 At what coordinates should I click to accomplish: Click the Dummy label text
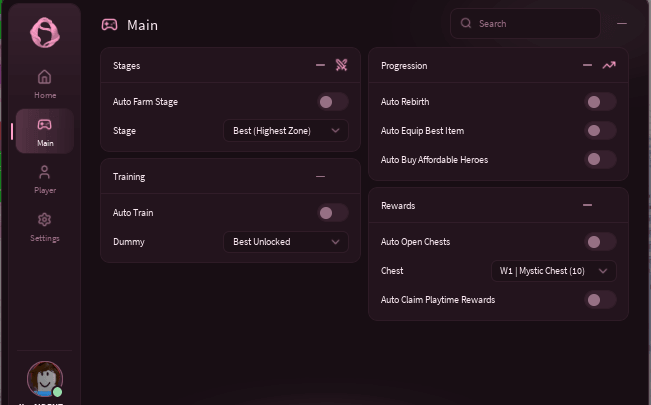129,242
